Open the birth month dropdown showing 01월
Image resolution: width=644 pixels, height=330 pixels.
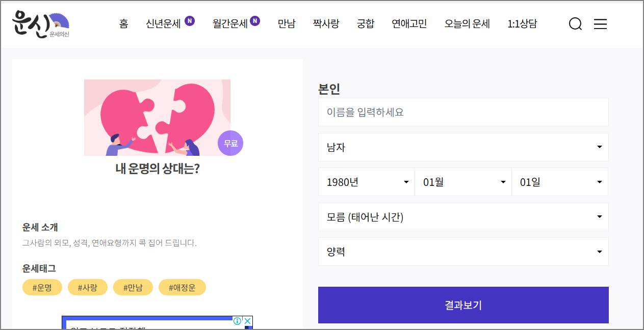point(463,182)
